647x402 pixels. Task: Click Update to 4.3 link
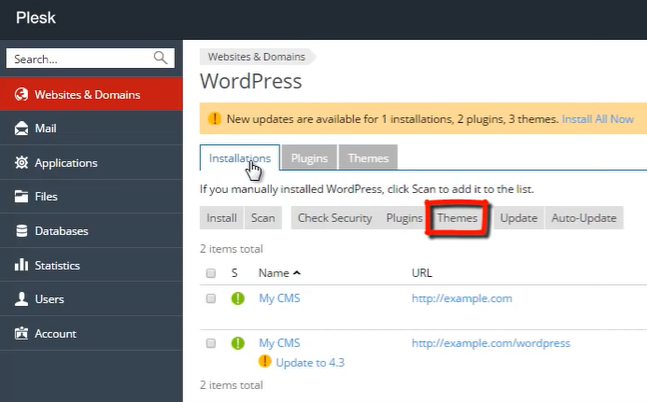tap(310, 362)
